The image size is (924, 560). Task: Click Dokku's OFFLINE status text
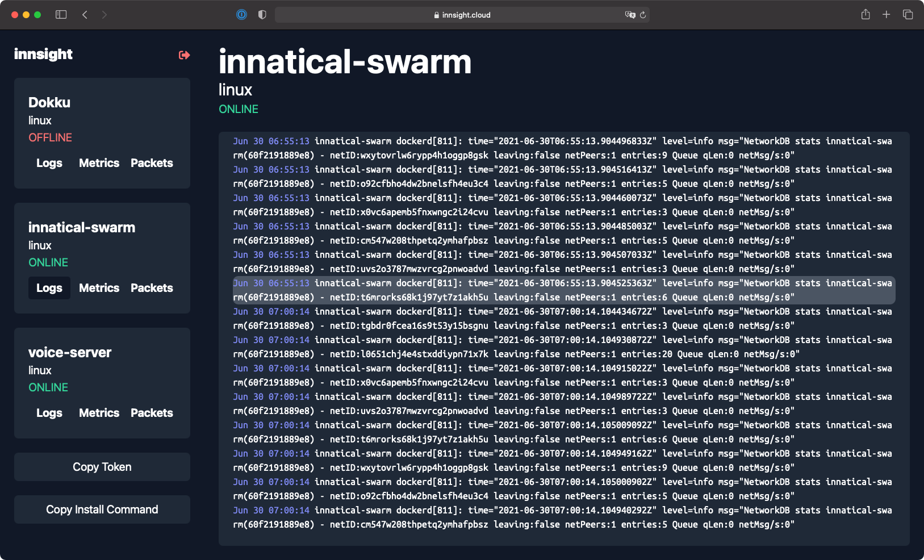tap(51, 137)
